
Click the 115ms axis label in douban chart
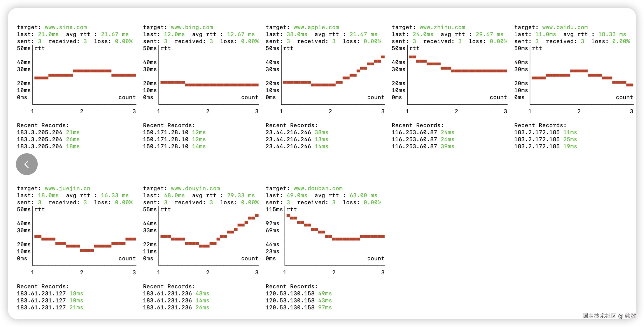point(274,209)
